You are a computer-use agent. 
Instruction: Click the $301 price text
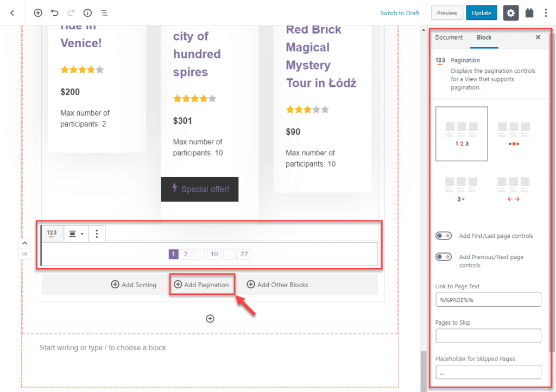click(182, 121)
